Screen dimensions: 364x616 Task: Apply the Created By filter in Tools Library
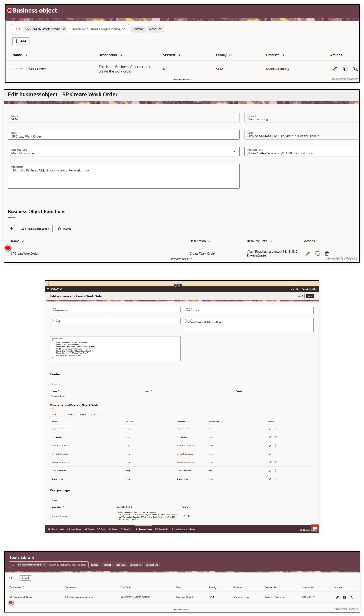click(x=136, y=565)
